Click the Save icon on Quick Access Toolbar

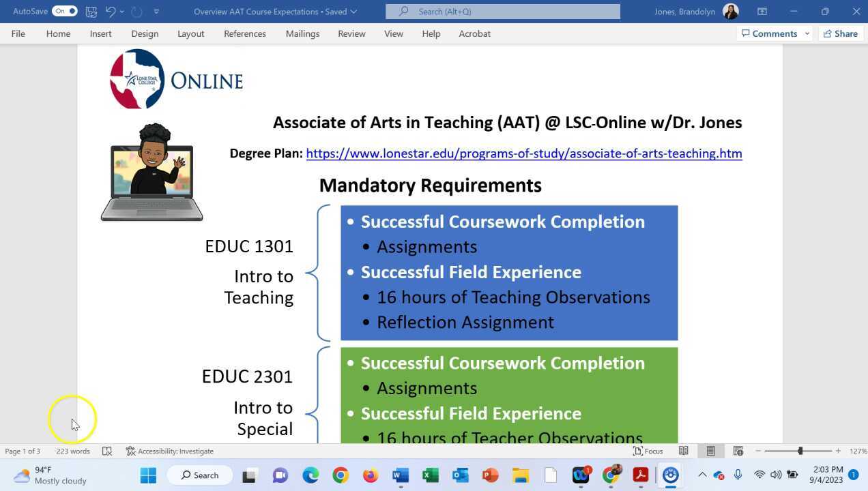tap(91, 12)
